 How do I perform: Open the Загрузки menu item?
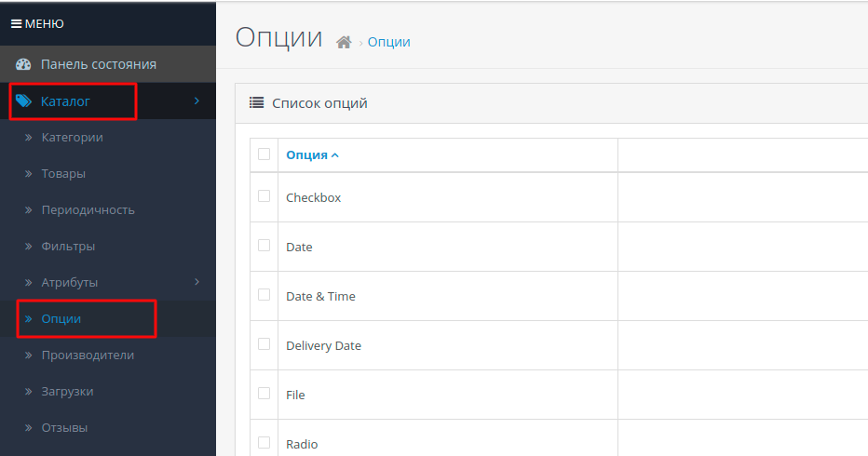point(67,391)
